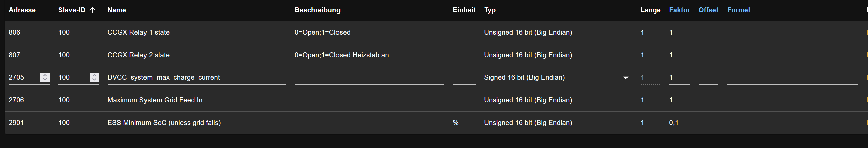This screenshot has height=148, width=868.
Task: Click the Name column header
Action: pos(117,10)
